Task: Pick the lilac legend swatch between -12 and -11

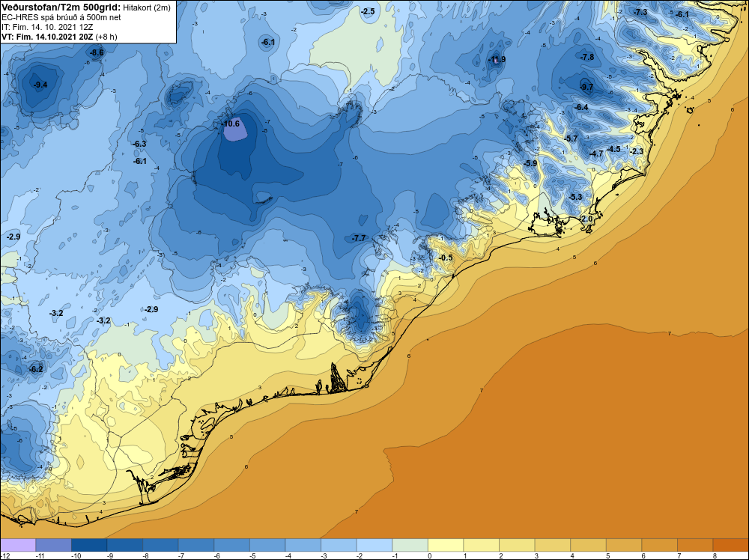Action: [18, 545]
